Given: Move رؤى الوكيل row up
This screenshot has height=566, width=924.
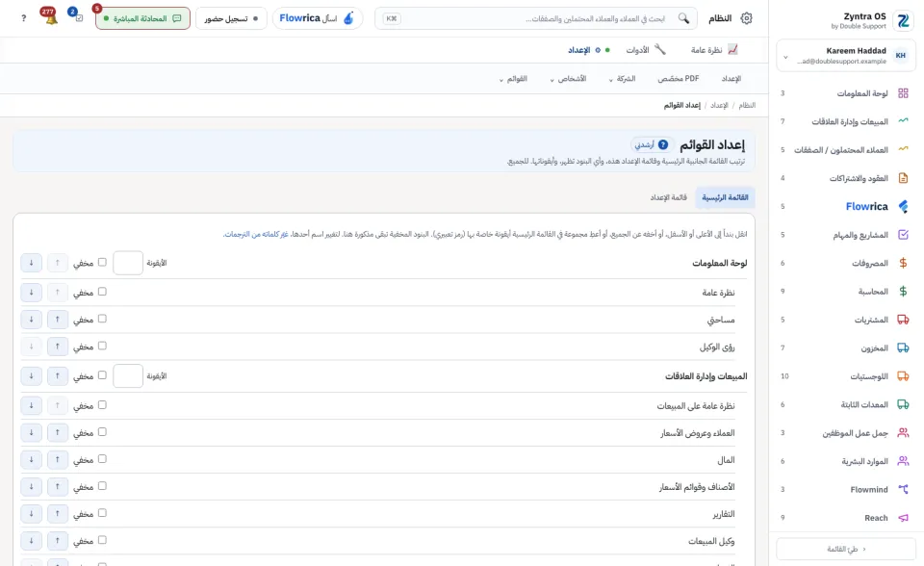Looking at the screenshot, I should (57, 347).
